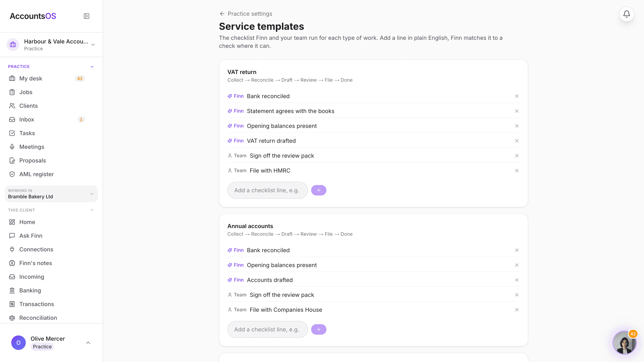Click the Ask Finn chat icon
This screenshot has width=644, height=362.
point(12,236)
